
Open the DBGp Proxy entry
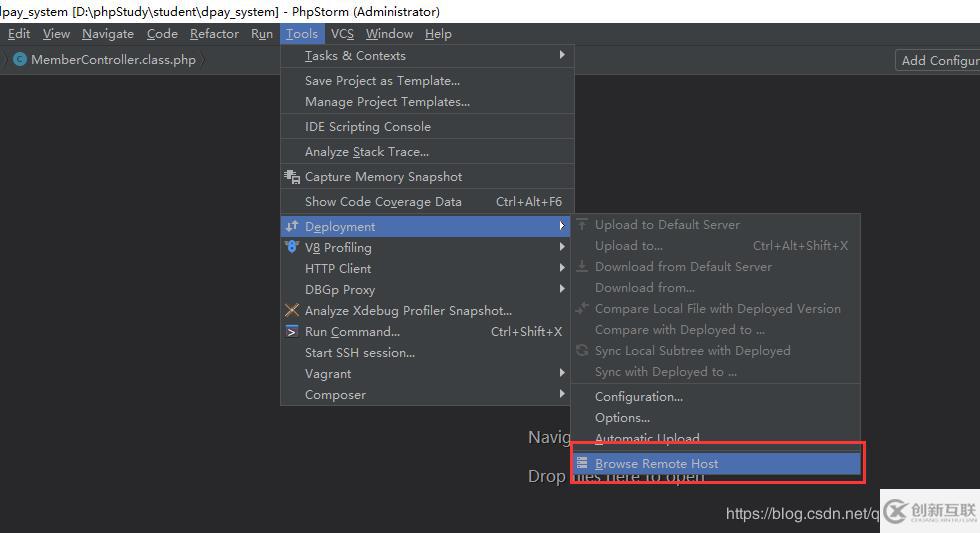[426, 290]
